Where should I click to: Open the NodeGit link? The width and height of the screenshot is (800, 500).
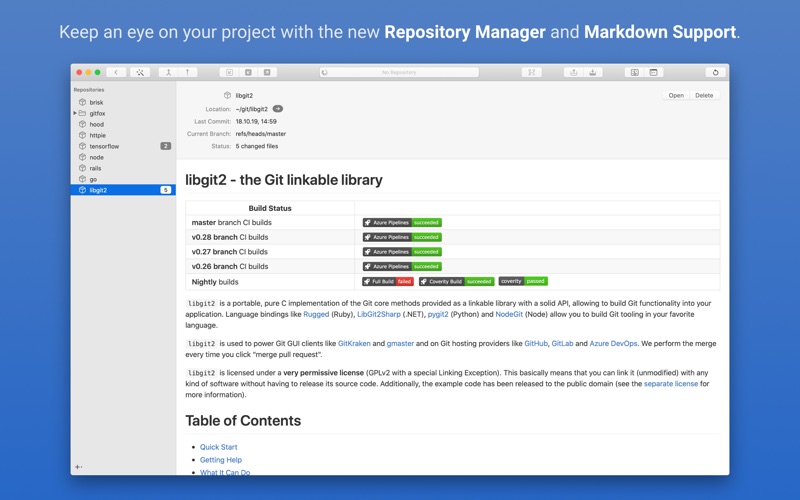(x=509, y=314)
